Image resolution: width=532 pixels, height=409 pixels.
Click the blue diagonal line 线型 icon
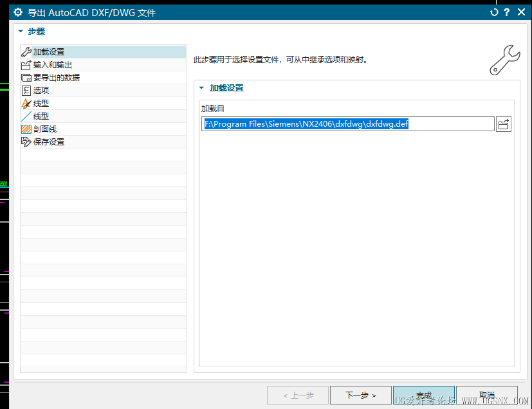26,116
